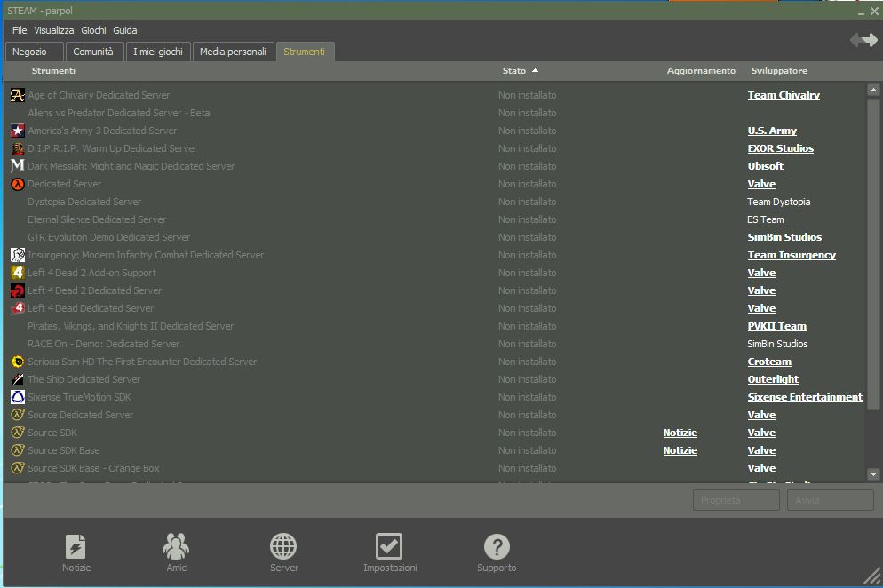The width and height of the screenshot is (883, 588).
Task: Click the Dark Messiah M icon
Action: [18, 166]
